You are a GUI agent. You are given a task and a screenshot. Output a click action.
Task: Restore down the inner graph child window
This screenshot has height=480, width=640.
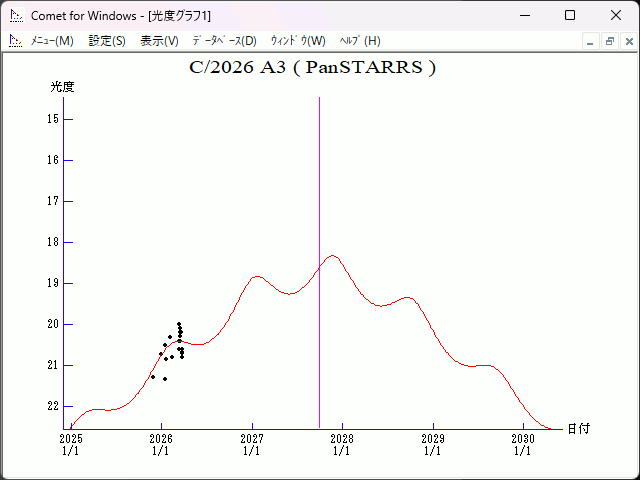pos(609,41)
